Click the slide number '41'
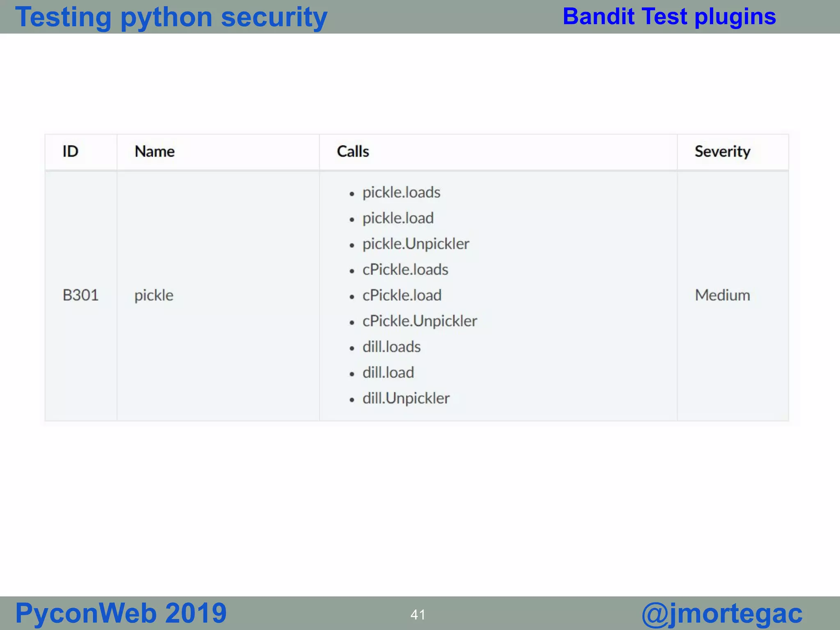840x630 pixels. click(418, 614)
